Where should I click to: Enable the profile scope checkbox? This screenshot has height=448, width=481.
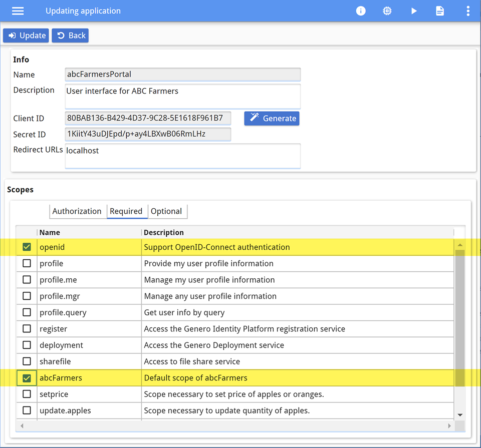(x=27, y=263)
